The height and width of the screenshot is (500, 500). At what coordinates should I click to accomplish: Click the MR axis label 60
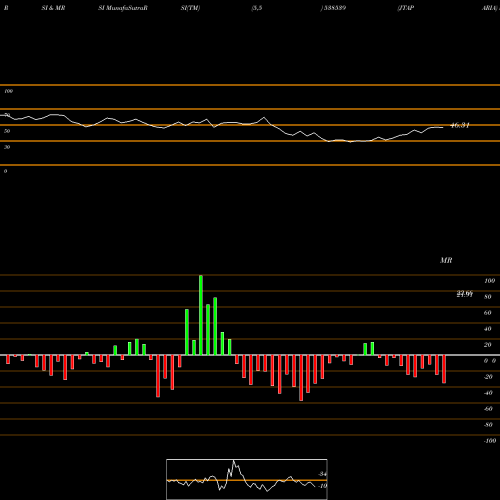[488, 313]
